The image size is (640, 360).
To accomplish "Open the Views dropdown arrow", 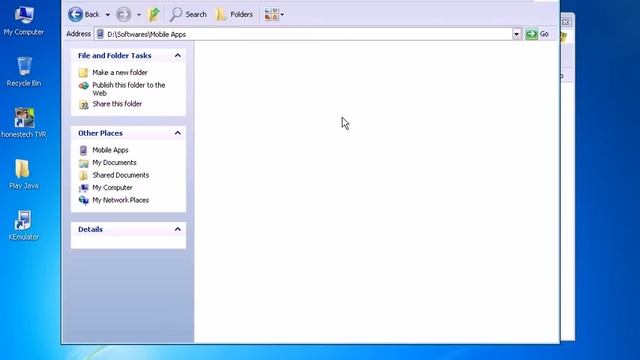I will point(282,15).
